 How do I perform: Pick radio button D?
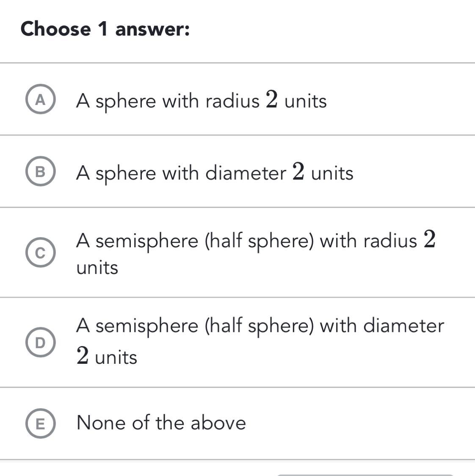point(40,343)
